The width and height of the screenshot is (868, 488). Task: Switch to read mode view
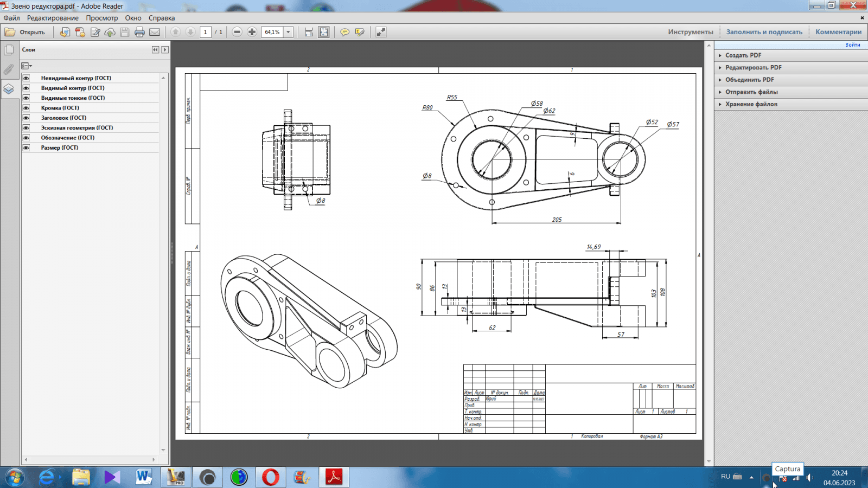pyautogui.click(x=381, y=32)
